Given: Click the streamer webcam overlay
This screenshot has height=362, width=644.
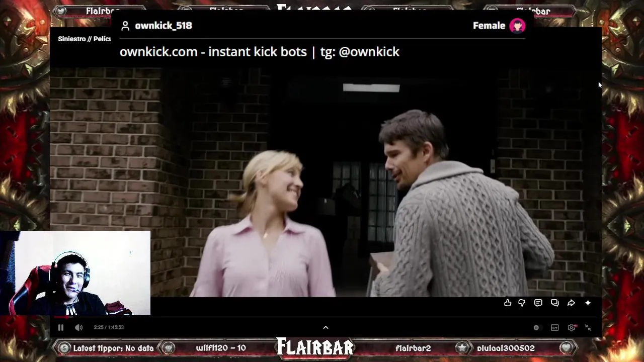Looking at the screenshot, I should 75,273.
